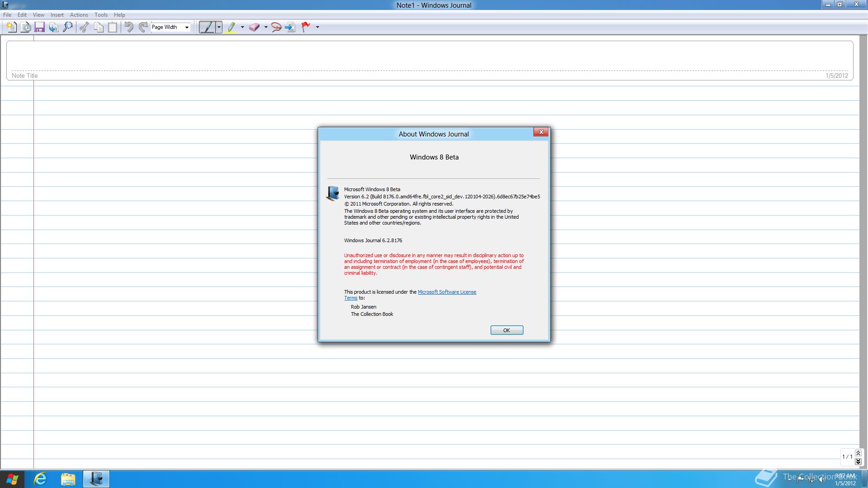Open the recent notes list icon
The width and height of the screenshot is (868, 488).
point(26,27)
